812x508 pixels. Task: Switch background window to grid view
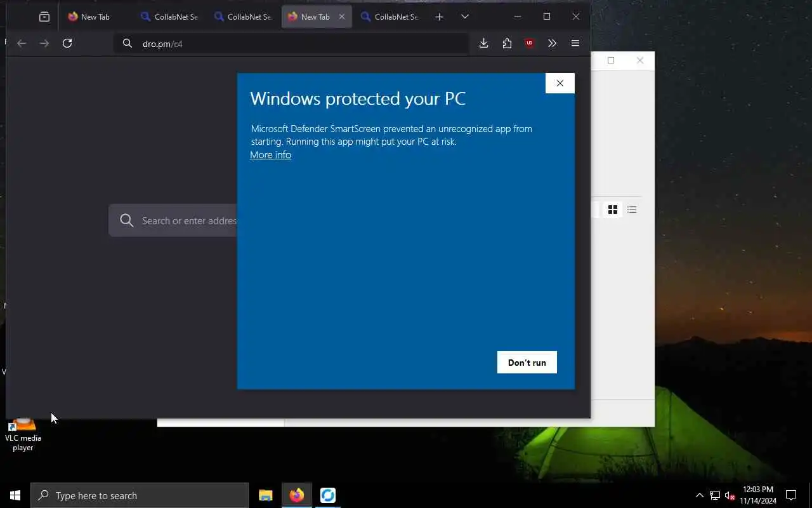(613, 210)
